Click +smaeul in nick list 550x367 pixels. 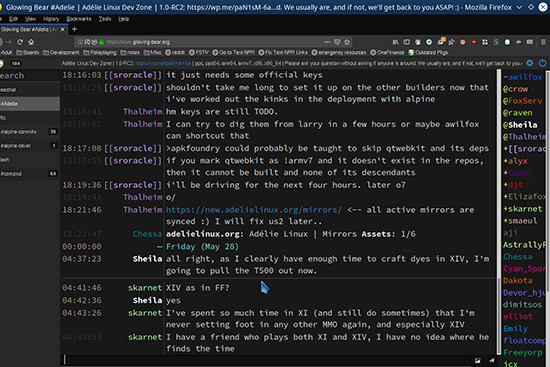520,221
